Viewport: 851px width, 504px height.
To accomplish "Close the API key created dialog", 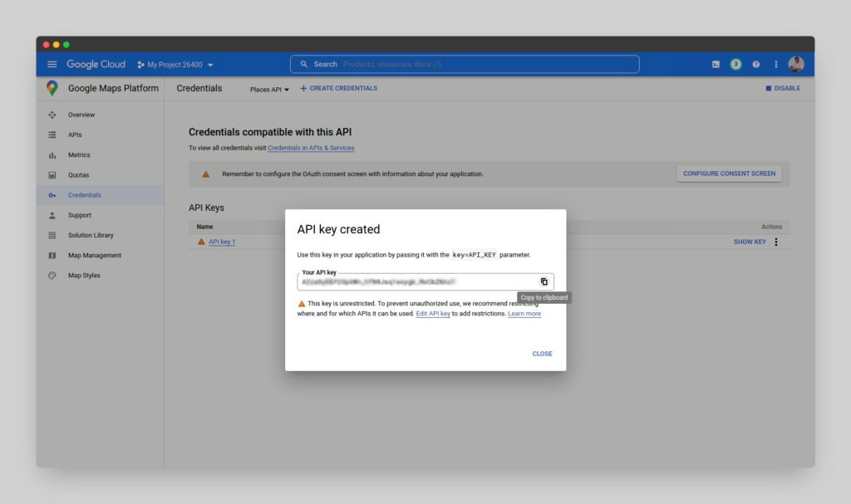I will 542,354.
